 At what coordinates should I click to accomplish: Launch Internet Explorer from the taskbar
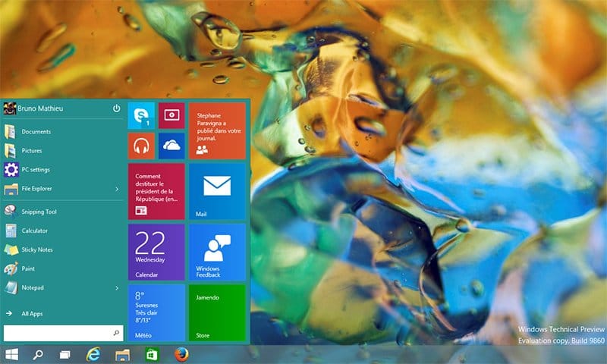93,354
